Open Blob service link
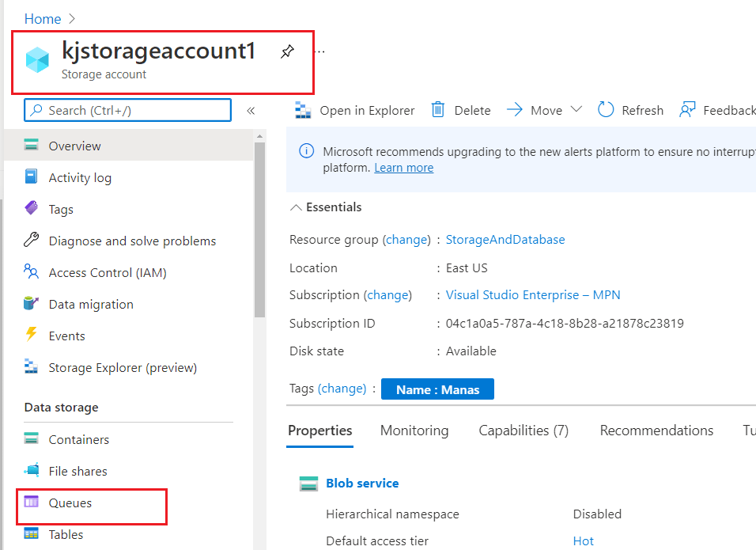 [x=362, y=484]
